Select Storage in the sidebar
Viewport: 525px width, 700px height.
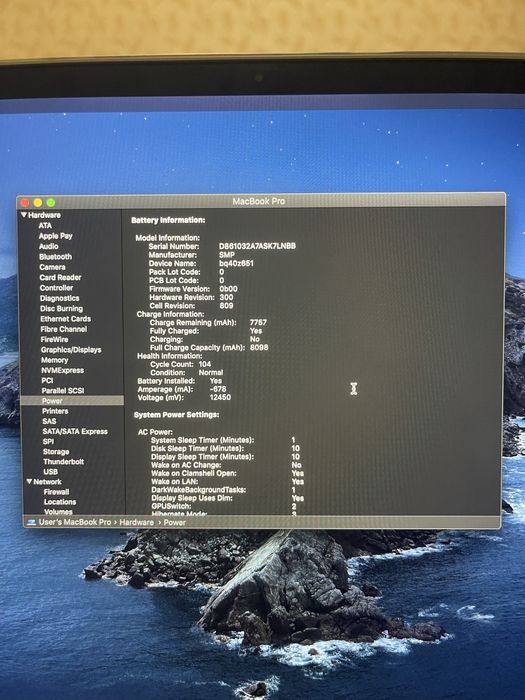coord(56,452)
